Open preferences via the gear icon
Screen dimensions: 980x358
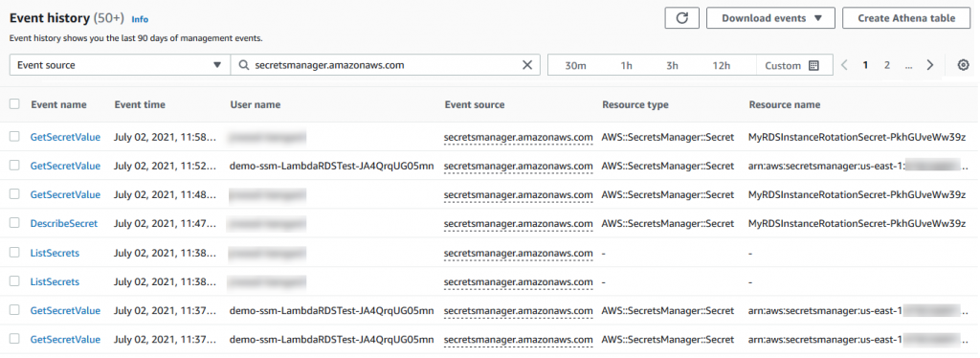pos(963,65)
